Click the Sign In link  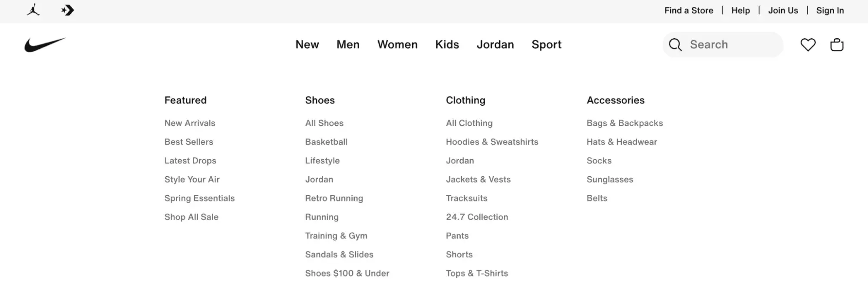coord(830,10)
